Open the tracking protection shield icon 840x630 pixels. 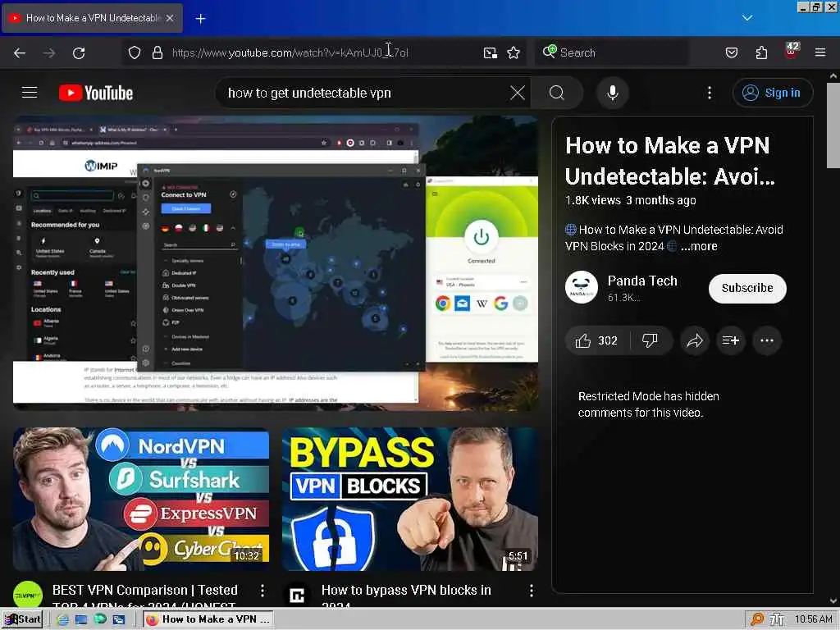tap(135, 52)
